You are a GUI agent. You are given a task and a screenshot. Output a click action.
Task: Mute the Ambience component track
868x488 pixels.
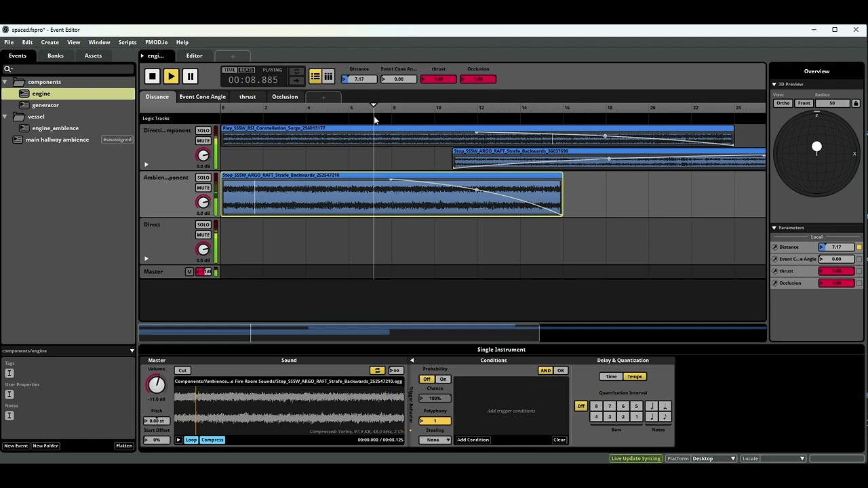203,188
